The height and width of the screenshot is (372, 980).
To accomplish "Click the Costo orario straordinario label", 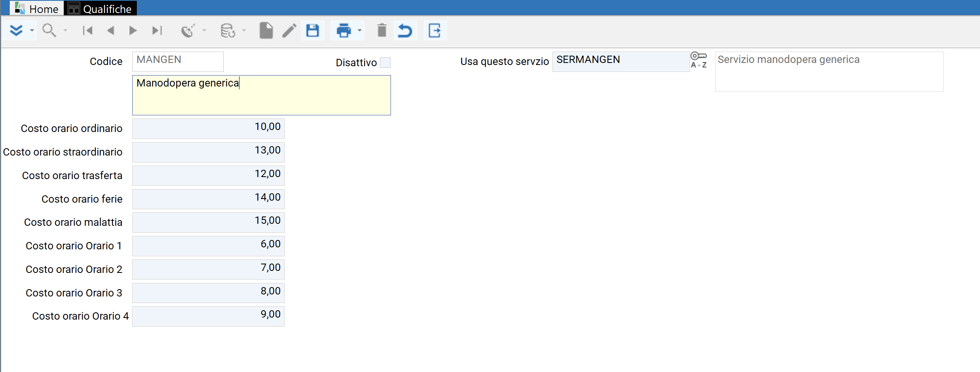I will click(63, 152).
